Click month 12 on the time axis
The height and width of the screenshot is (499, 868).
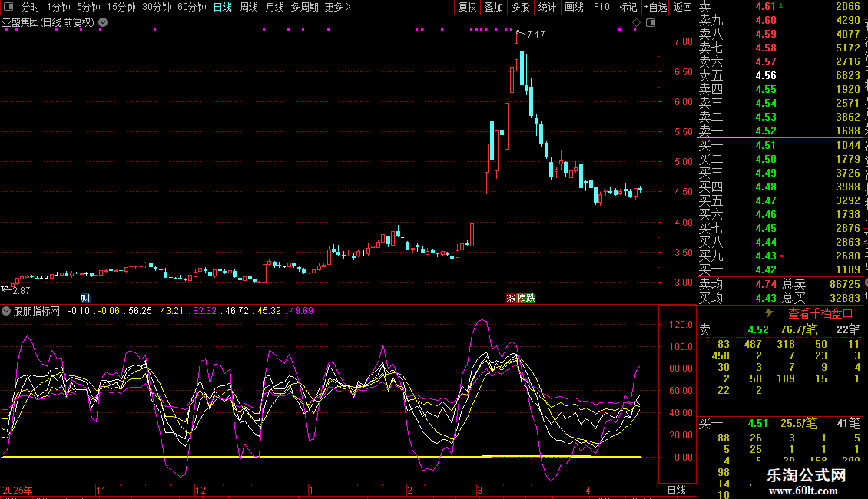pos(200,490)
